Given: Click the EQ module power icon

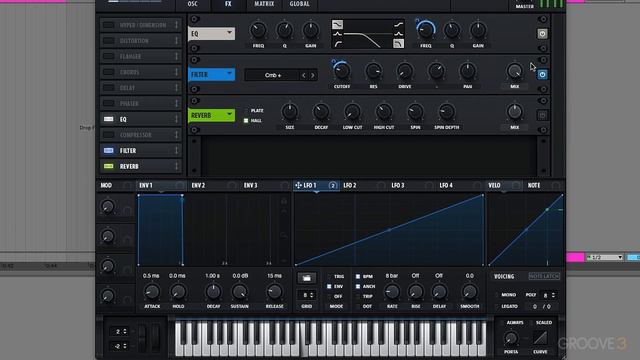Looking at the screenshot, I should click(542, 34).
